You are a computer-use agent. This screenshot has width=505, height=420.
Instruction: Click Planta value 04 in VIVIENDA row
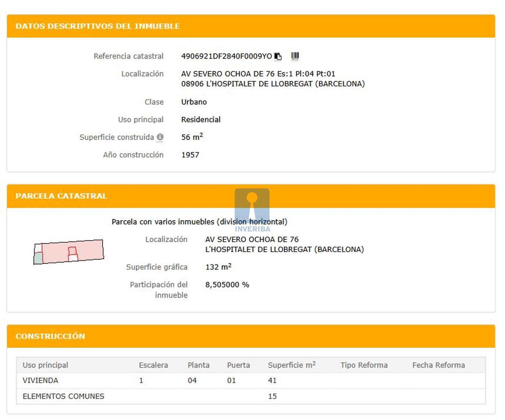click(x=192, y=381)
